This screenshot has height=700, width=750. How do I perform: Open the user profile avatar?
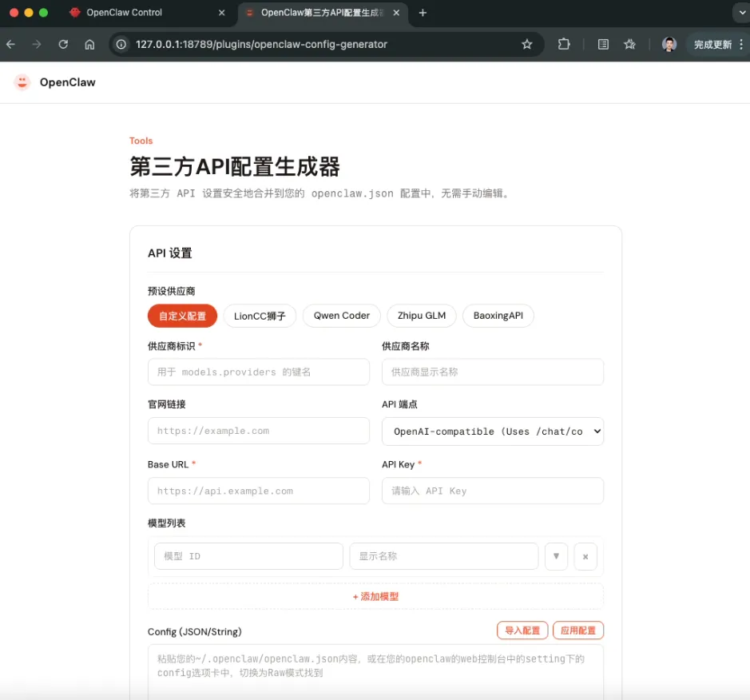point(669,45)
